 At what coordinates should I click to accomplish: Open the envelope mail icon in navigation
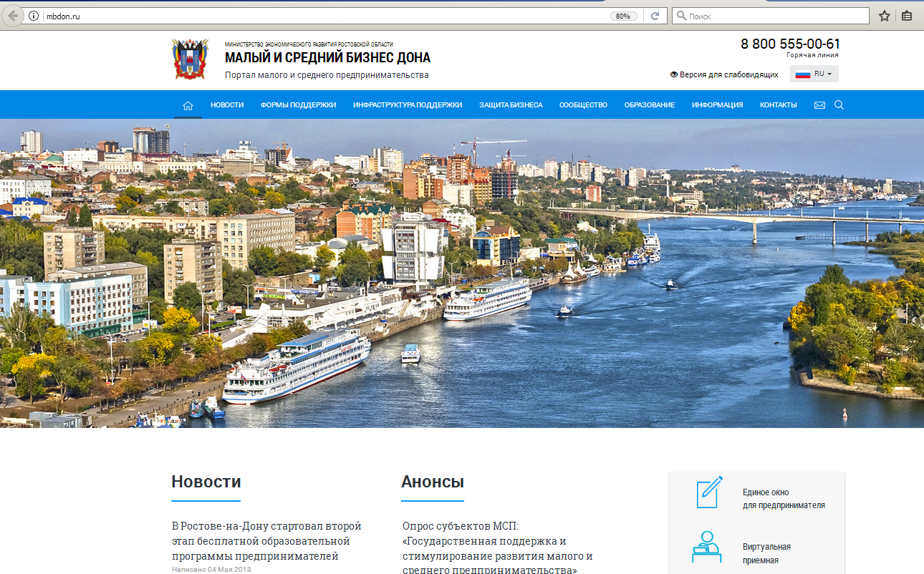(x=819, y=105)
